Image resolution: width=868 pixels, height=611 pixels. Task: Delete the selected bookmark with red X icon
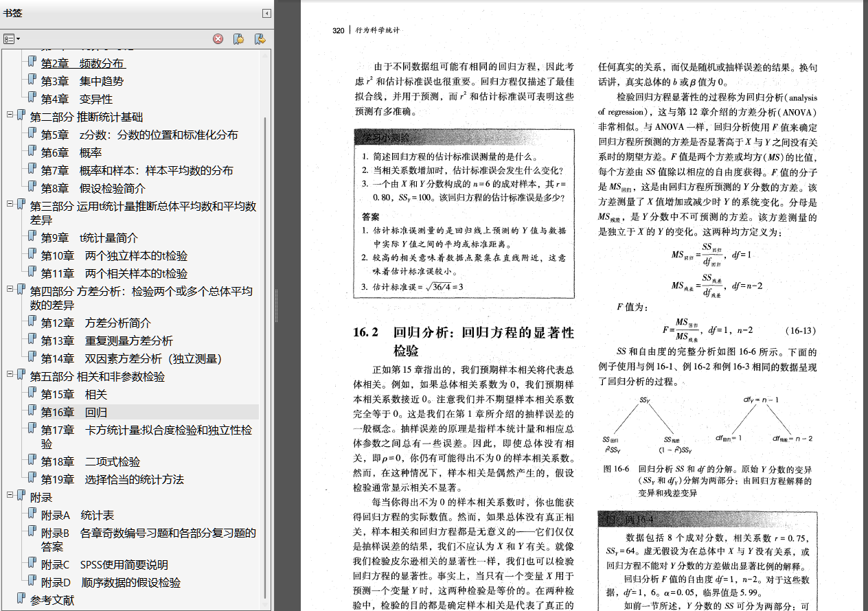point(218,39)
